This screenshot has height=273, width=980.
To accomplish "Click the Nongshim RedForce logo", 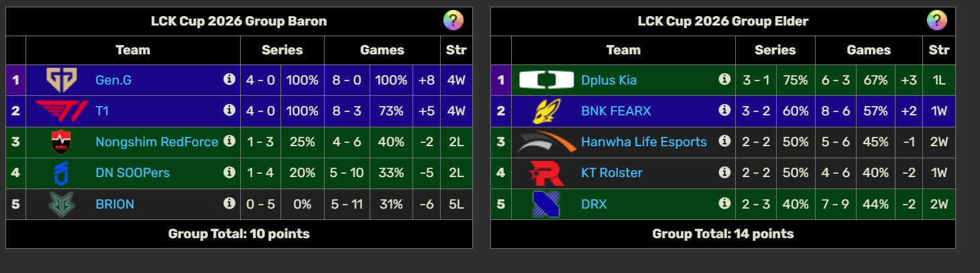I will [x=62, y=142].
